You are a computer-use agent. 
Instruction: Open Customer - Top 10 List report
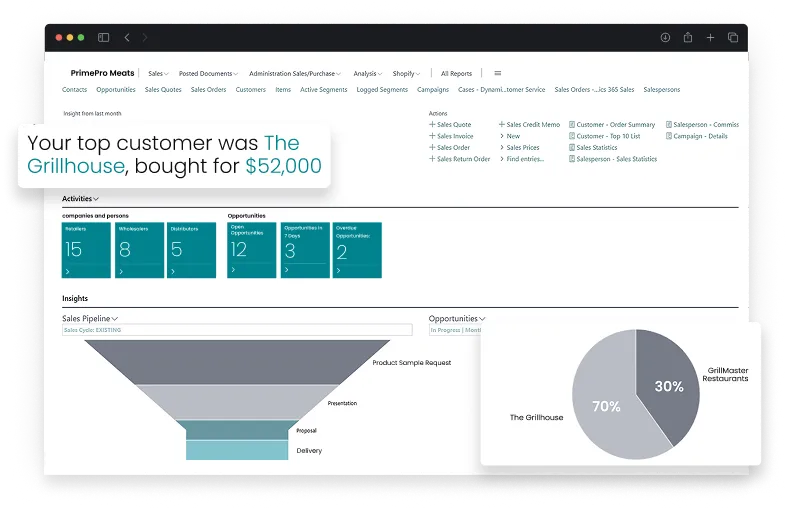[x=605, y=136]
